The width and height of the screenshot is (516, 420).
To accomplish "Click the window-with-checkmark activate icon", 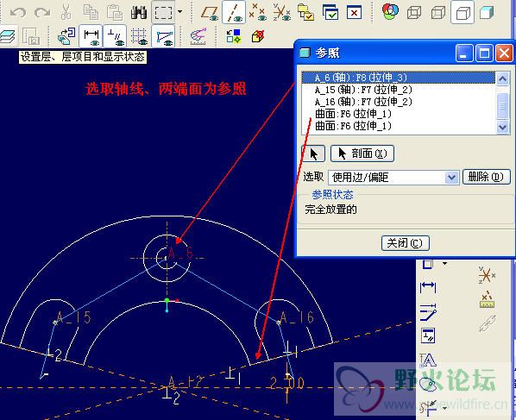I will click(x=330, y=12).
